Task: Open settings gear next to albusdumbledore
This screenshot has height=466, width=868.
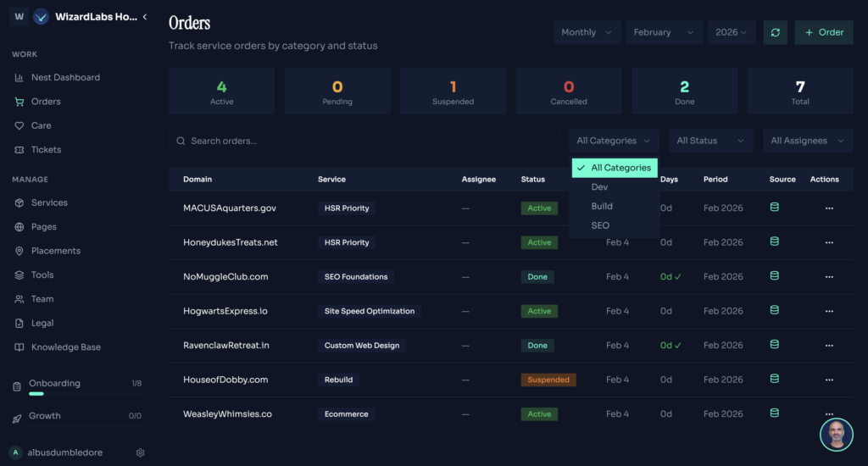Action: pos(141,452)
